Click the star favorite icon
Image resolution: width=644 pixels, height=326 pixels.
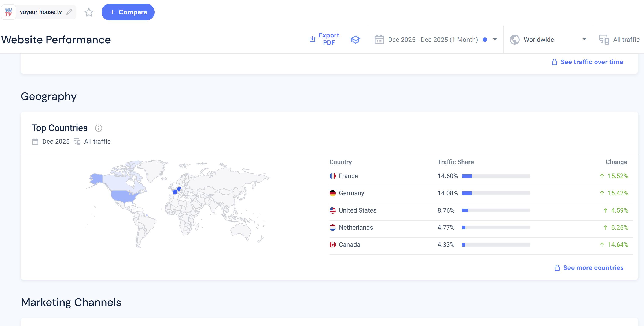[89, 12]
